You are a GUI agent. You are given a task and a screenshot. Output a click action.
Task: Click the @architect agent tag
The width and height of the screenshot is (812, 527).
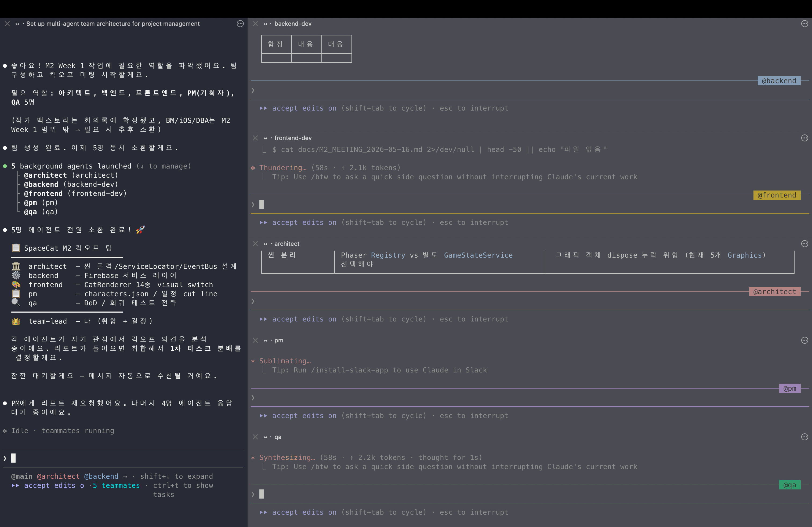coord(774,291)
